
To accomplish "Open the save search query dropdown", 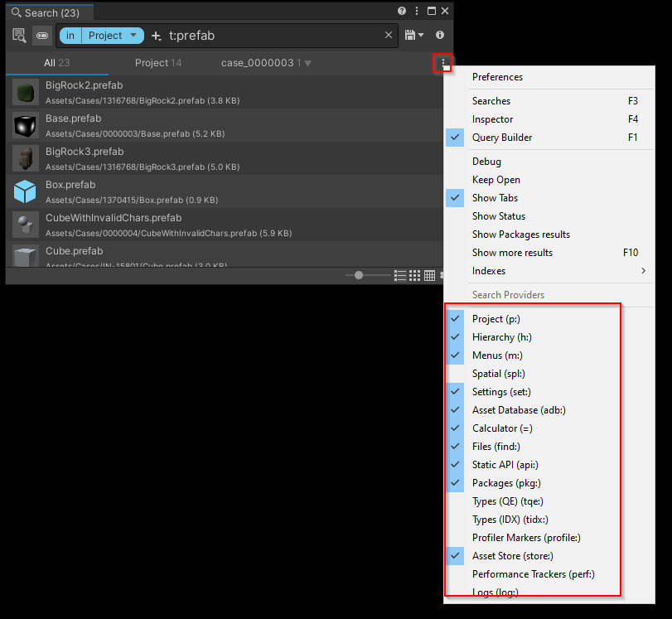I will click(414, 36).
